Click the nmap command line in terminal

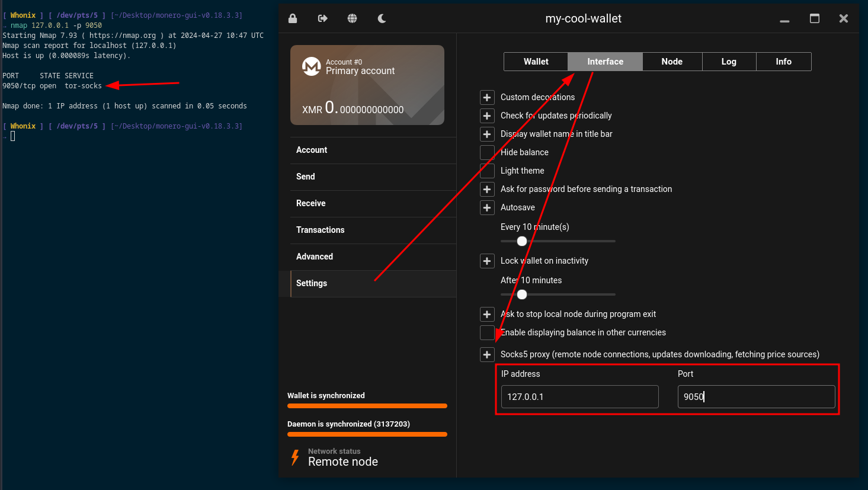[x=56, y=25]
